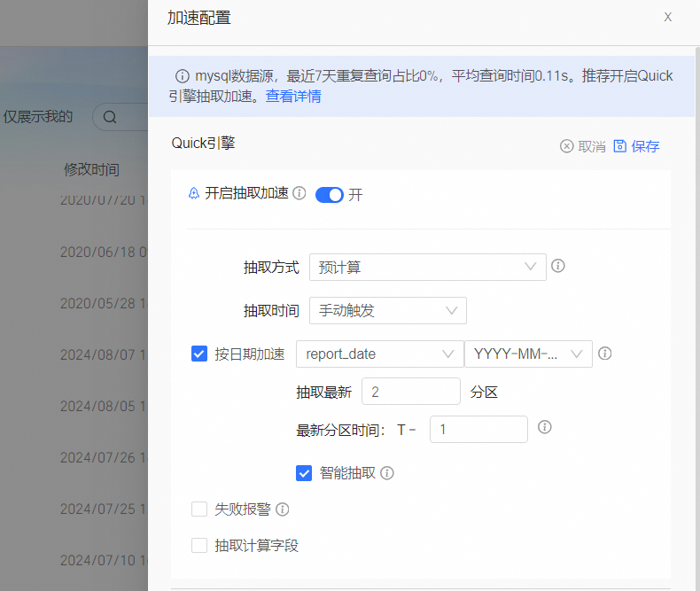Open the 查看详情 link
This screenshot has width=700, height=591.
(293, 97)
